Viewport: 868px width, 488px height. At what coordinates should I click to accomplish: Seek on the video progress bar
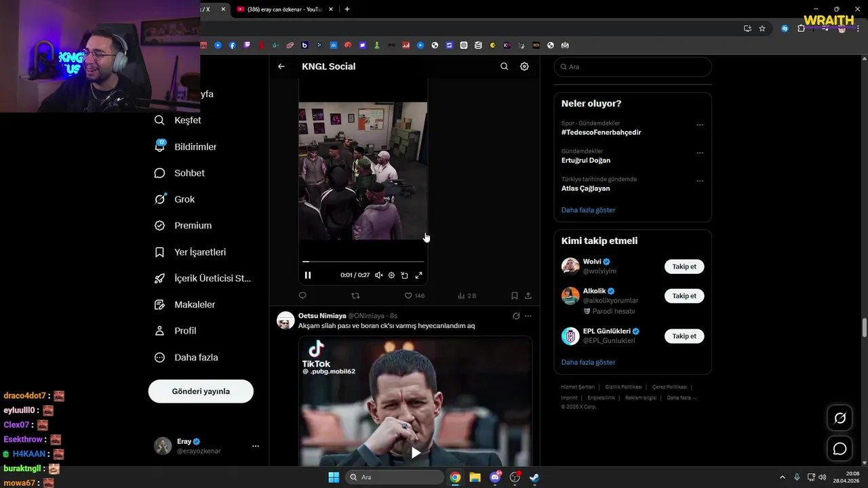363,261
